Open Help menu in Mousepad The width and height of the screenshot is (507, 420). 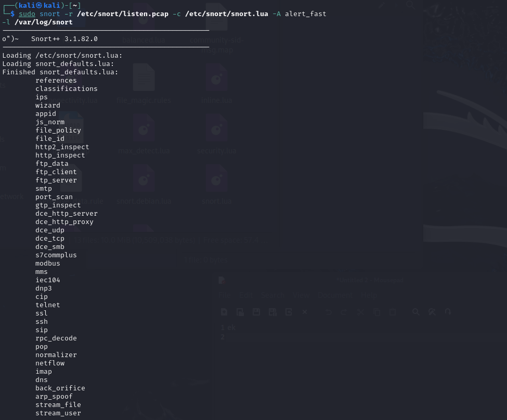click(x=369, y=295)
